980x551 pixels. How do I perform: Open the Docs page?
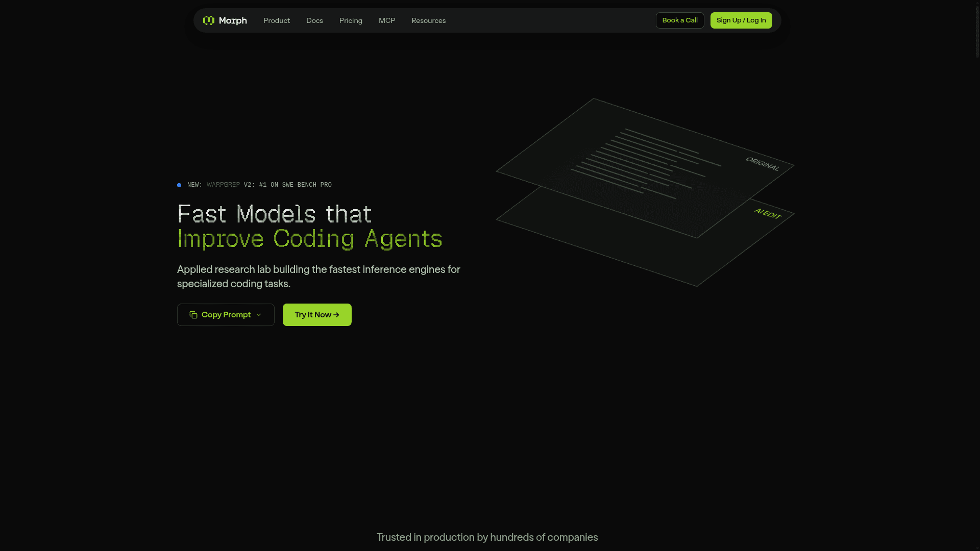point(314,20)
